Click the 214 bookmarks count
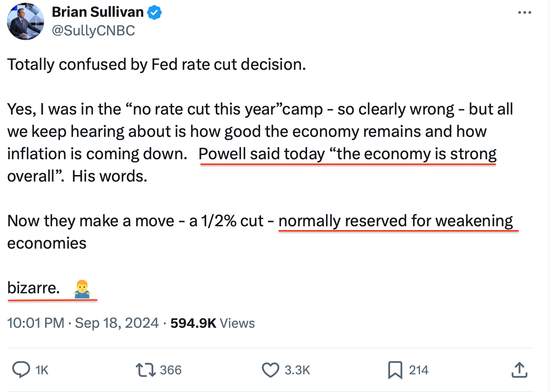Viewport: 550px width, 392px height. coord(419,370)
